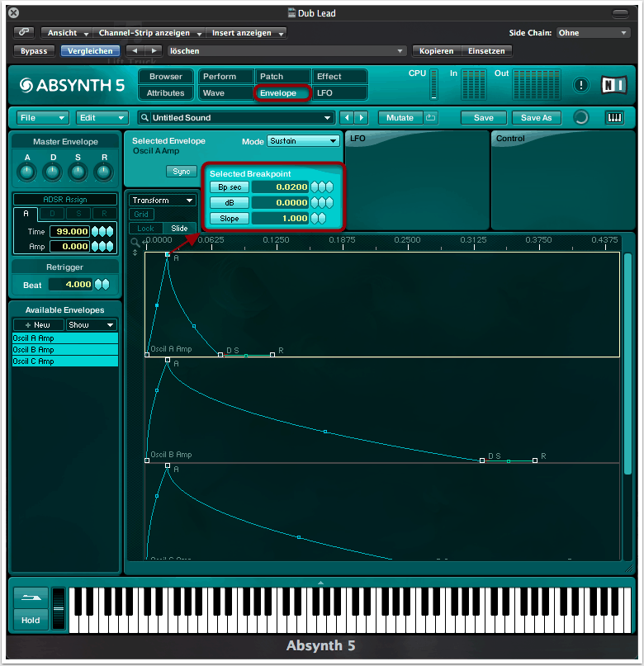Open the Side Chain Ohne dropdown
644x666 pixels.
[x=593, y=33]
